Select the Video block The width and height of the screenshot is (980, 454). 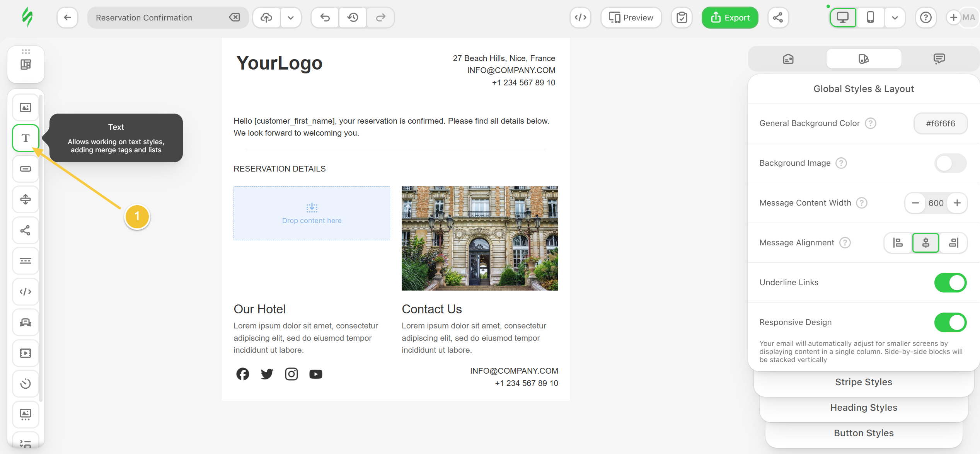[x=26, y=353]
